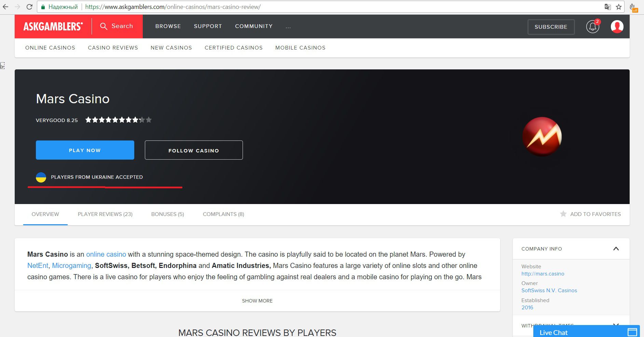Open the Live Chat bar
644x337 pixels.
587,332
